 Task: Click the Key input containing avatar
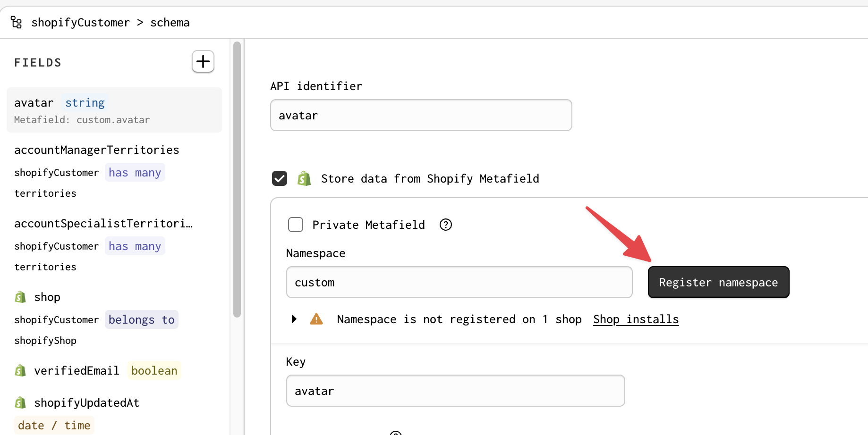pos(455,391)
